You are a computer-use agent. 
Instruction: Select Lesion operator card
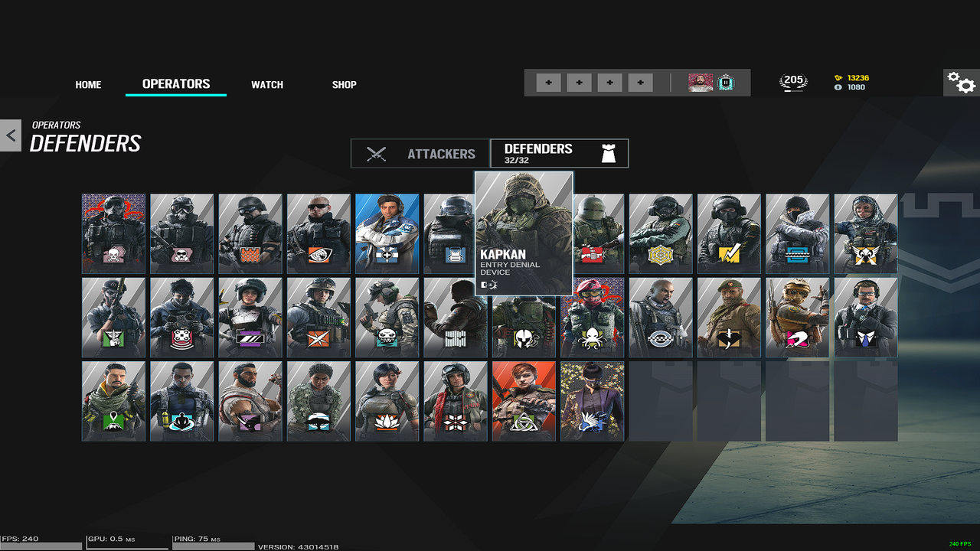point(318,318)
